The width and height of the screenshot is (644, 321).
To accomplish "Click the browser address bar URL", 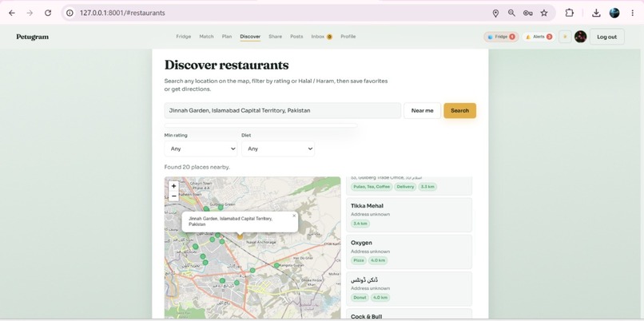I will pyautogui.click(x=122, y=13).
